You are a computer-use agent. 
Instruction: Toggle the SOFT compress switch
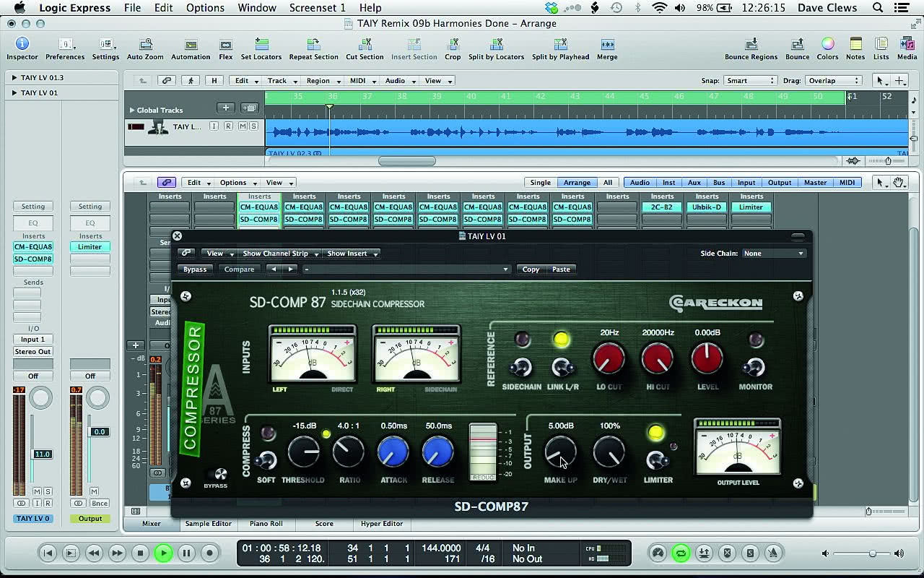pyautogui.click(x=267, y=460)
